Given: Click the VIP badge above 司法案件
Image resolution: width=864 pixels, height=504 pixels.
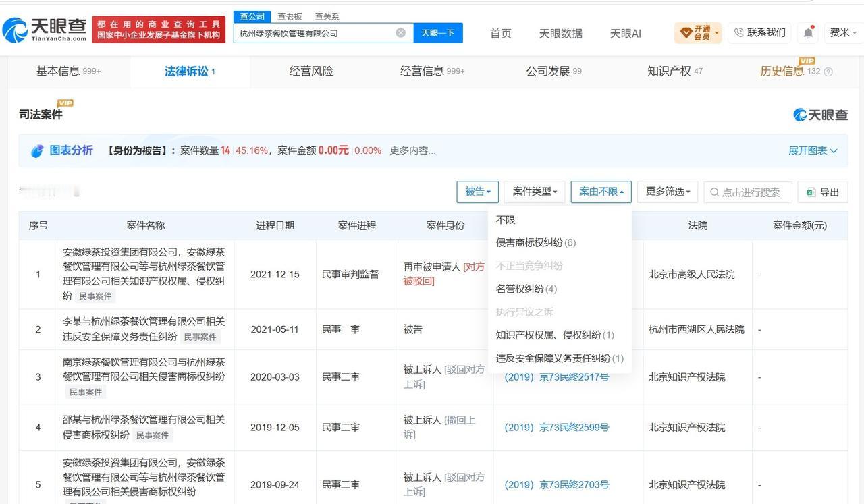Looking at the screenshot, I should 65,103.
